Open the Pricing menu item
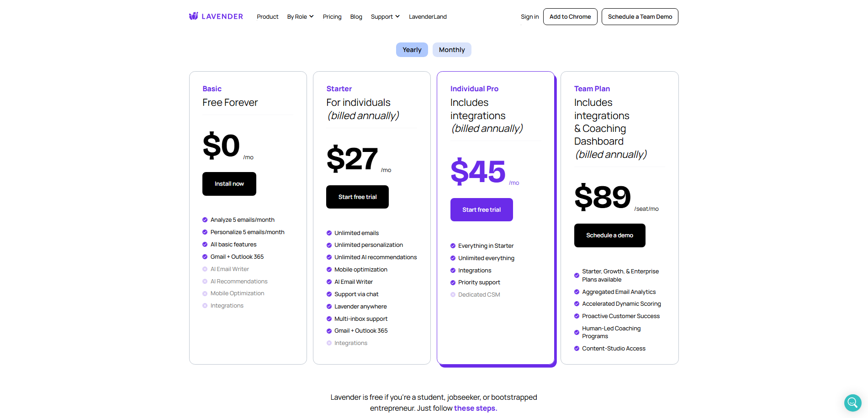The height and width of the screenshot is (418, 868). point(332,17)
